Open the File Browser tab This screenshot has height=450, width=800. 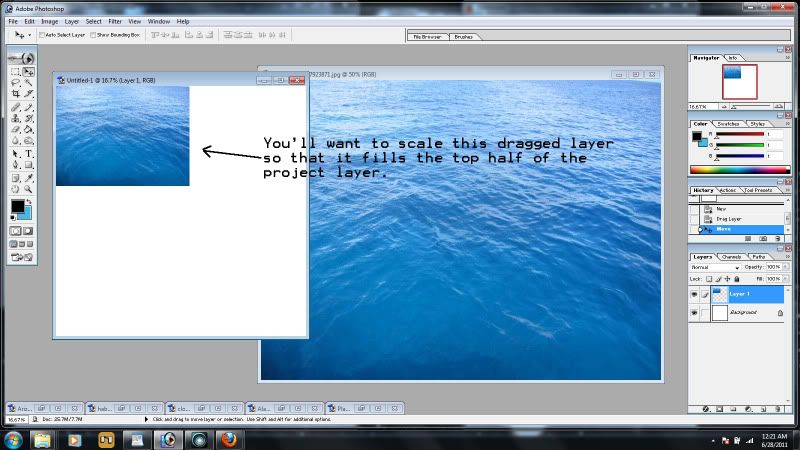[427, 37]
